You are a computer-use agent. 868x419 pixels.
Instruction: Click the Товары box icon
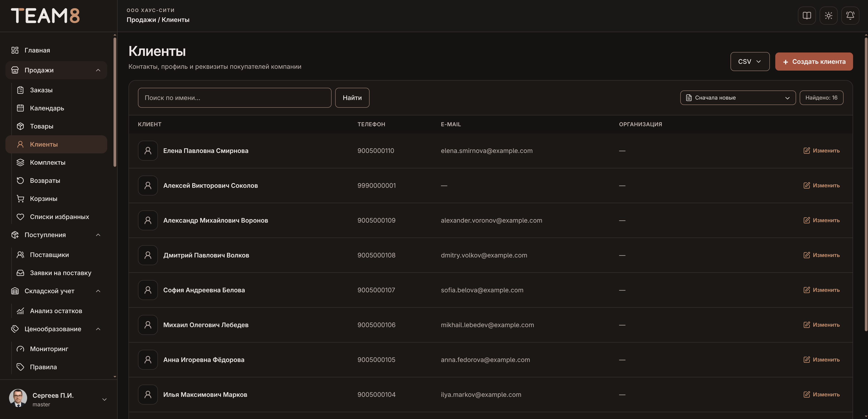(x=20, y=126)
